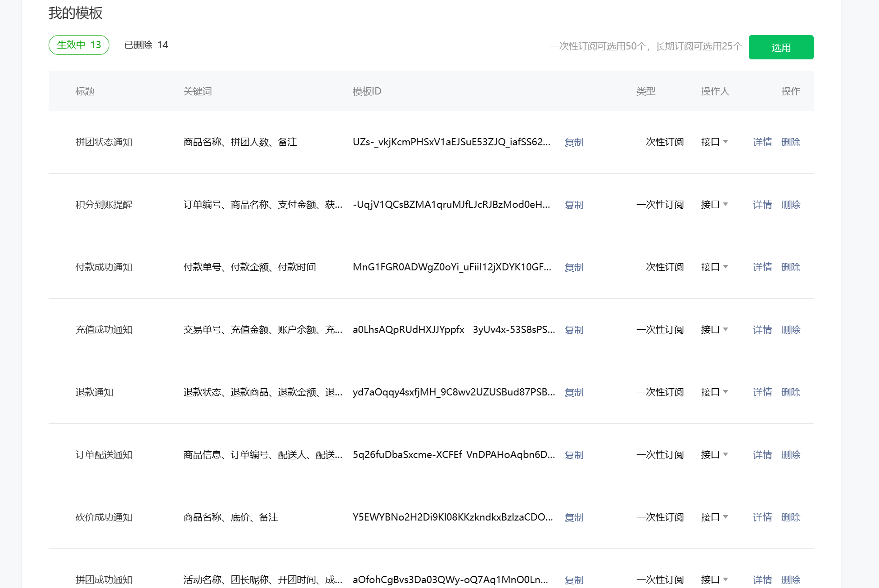Select the title 拼团状态通知
The image size is (879, 588).
tap(104, 142)
